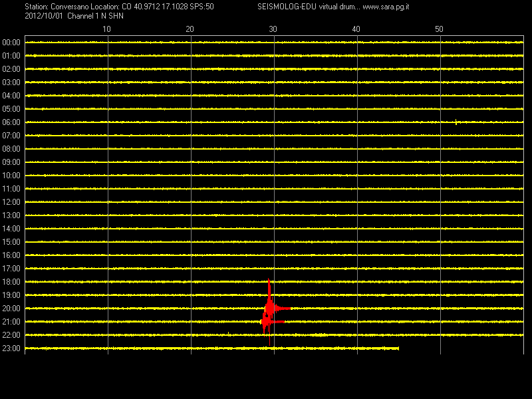Click the '12:00' hour label
Viewport: 532px width, 399px height.
(x=11, y=202)
